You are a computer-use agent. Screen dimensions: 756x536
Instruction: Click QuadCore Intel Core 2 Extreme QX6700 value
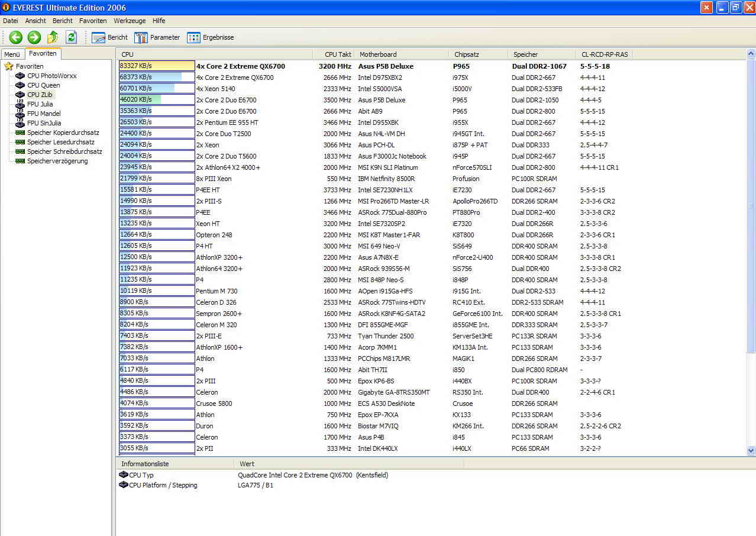(313, 475)
